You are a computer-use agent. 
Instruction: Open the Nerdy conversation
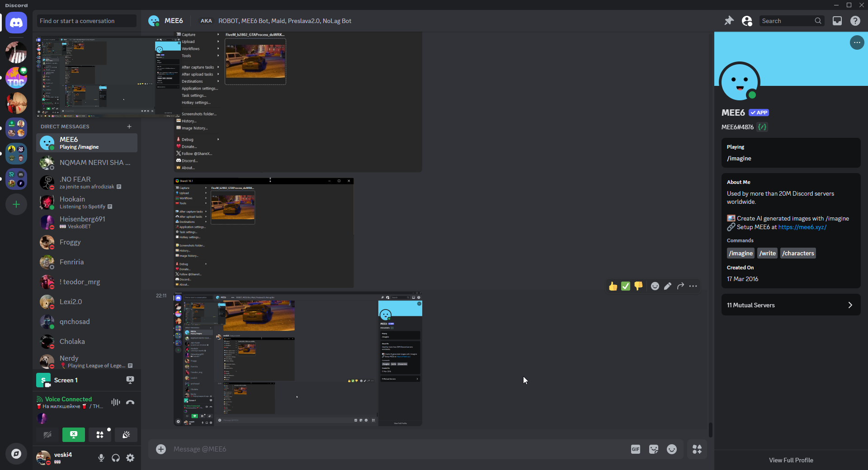(x=87, y=362)
